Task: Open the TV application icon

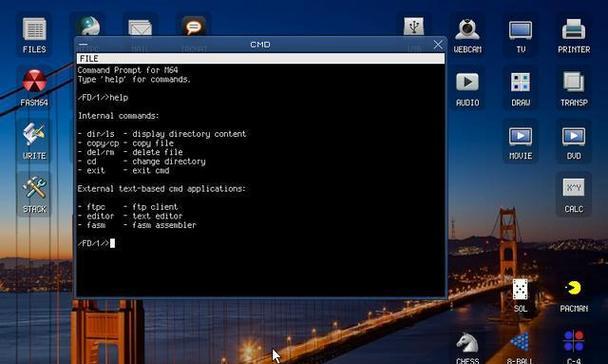Action: [x=520, y=35]
